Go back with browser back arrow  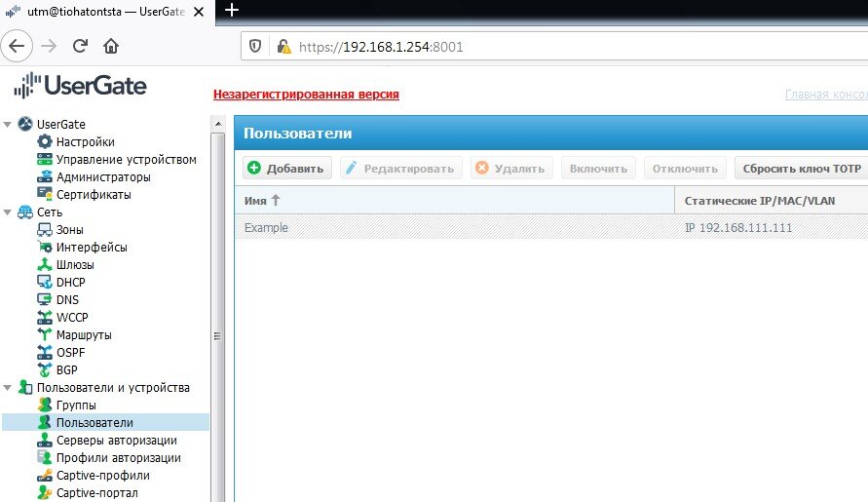tap(17, 46)
